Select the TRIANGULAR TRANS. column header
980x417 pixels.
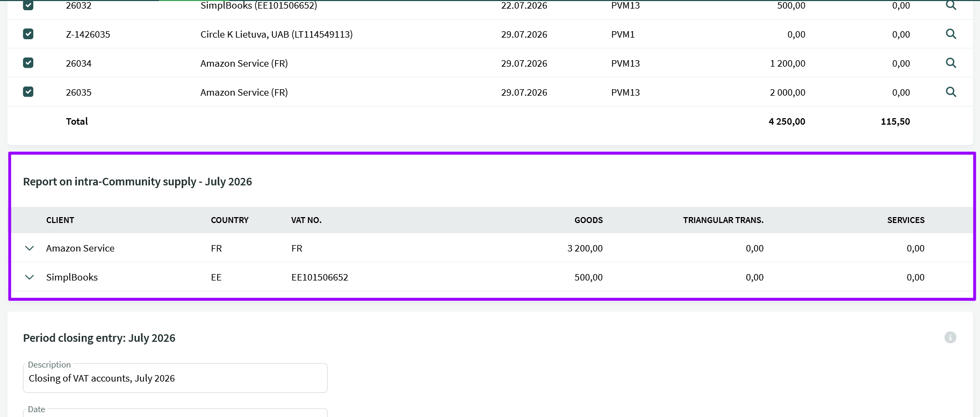[x=723, y=220]
